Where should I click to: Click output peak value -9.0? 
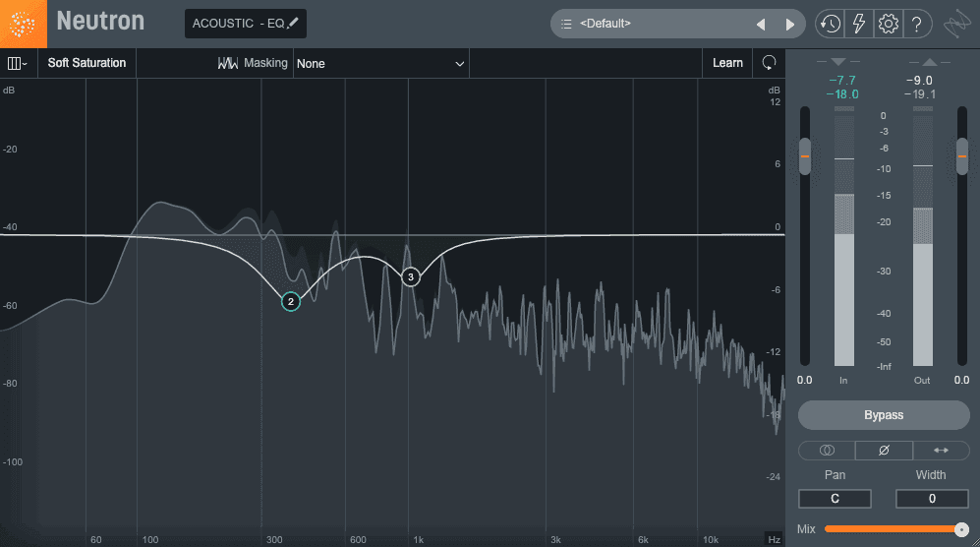click(919, 80)
